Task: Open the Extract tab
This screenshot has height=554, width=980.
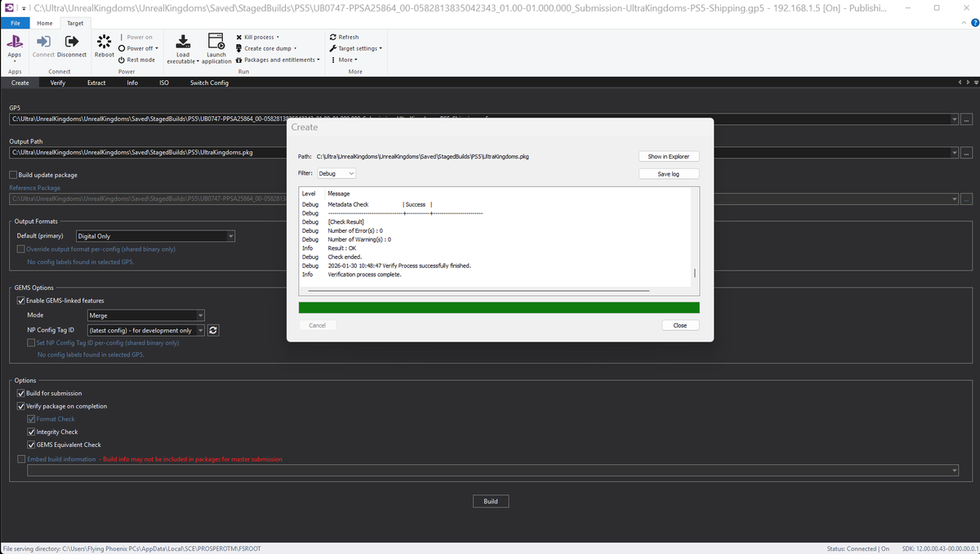Action: [x=96, y=83]
